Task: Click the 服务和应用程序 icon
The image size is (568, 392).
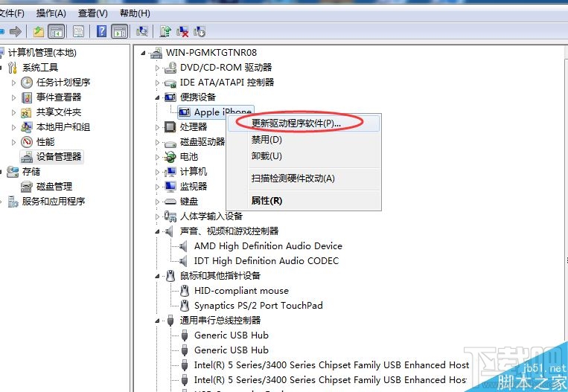Action: click(13, 202)
